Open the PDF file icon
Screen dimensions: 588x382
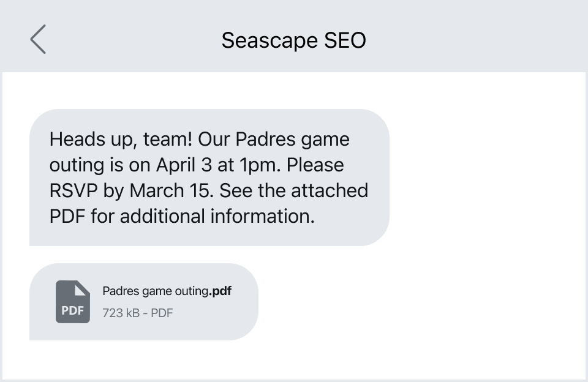72,301
